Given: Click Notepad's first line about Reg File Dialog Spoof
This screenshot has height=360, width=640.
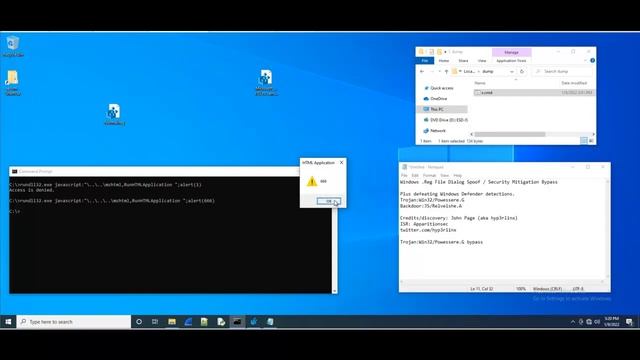Looking at the screenshot, I should click(478, 182).
